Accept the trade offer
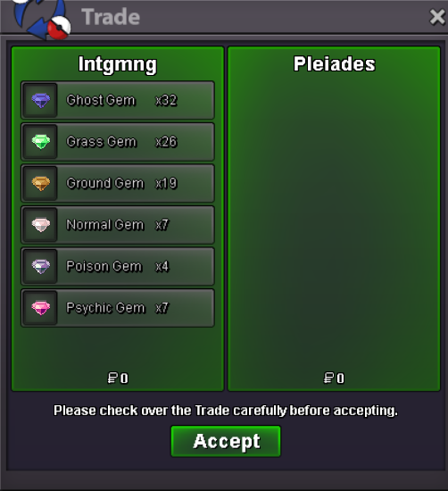448x491 pixels. tap(226, 441)
